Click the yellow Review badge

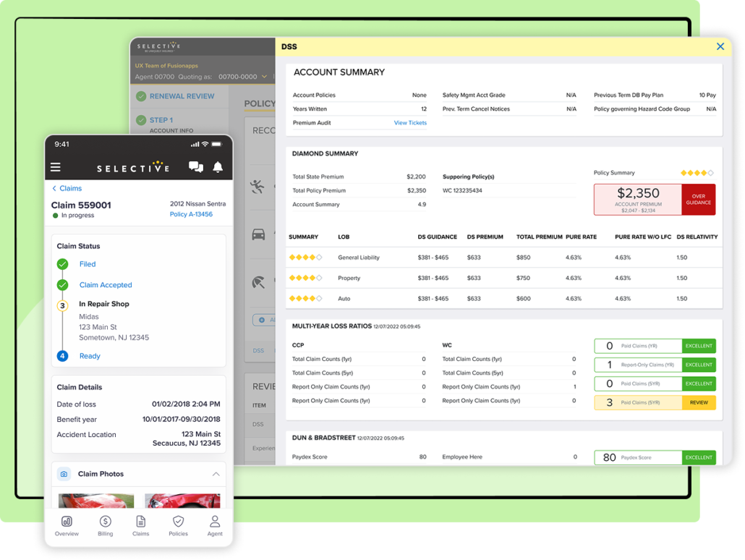699,403
